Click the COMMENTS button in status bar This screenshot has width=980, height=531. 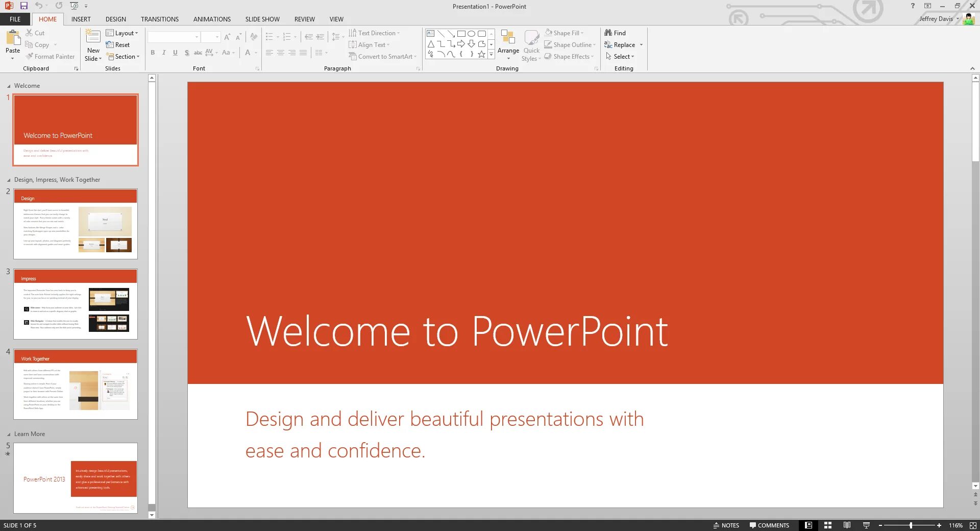coord(769,525)
